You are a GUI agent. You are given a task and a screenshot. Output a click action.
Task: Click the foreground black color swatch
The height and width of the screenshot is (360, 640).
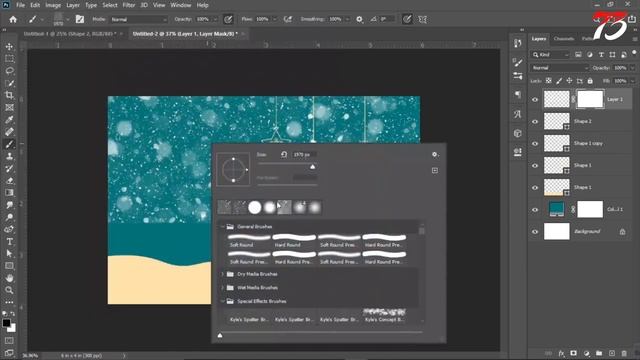[x=6, y=323]
